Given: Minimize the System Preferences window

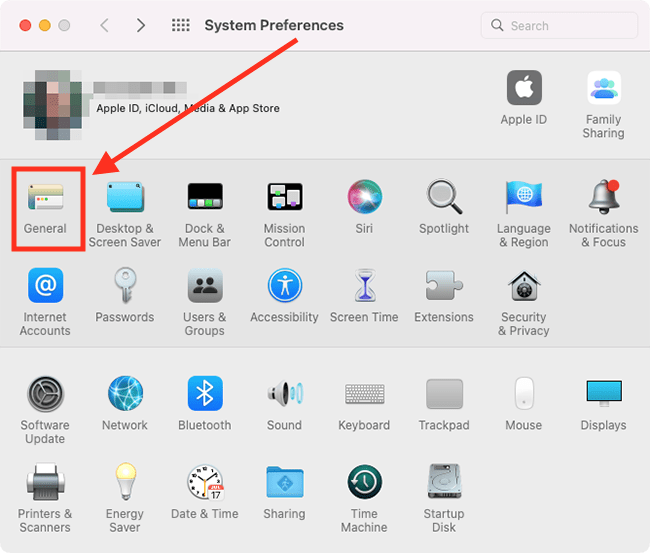Looking at the screenshot, I should [45, 25].
